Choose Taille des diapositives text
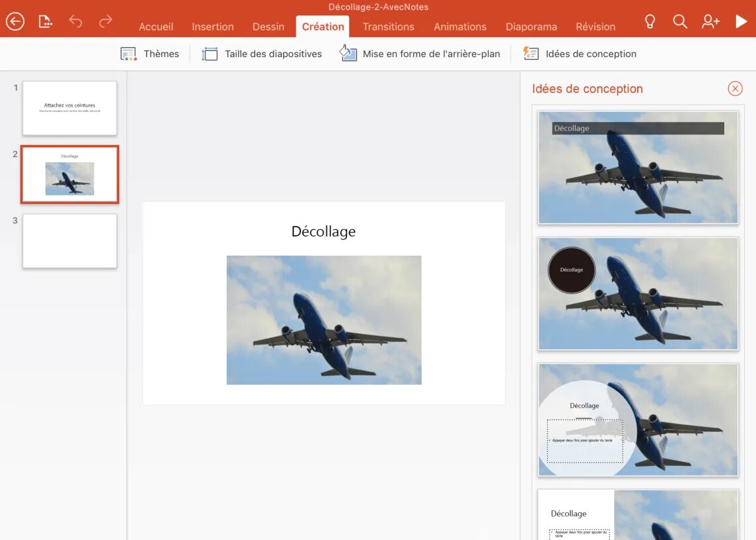 point(273,54)
